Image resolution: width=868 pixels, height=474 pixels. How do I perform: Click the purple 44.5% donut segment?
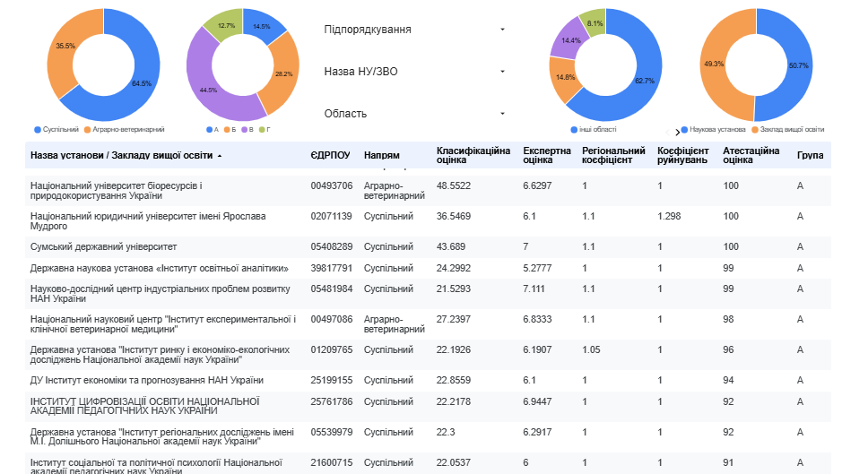click(x=208, y=91)
